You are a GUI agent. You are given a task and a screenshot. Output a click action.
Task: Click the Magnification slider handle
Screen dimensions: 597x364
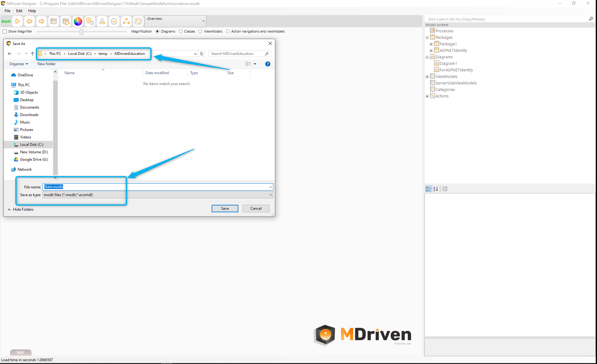click(x=81, y=32)
